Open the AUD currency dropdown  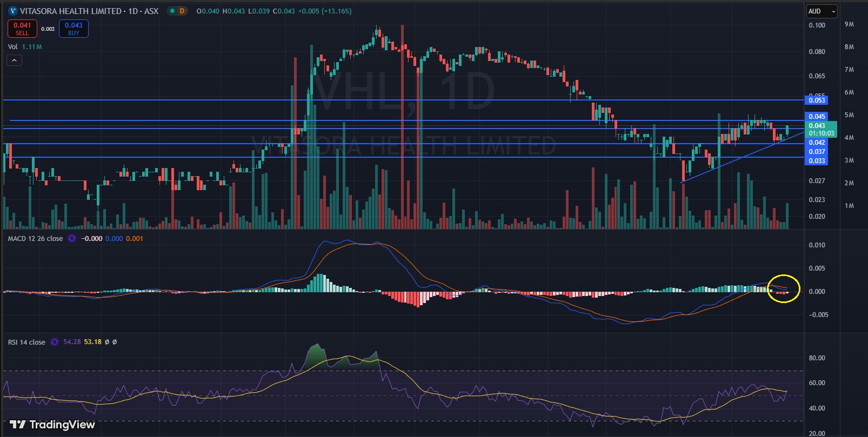[x=822, y=11]
